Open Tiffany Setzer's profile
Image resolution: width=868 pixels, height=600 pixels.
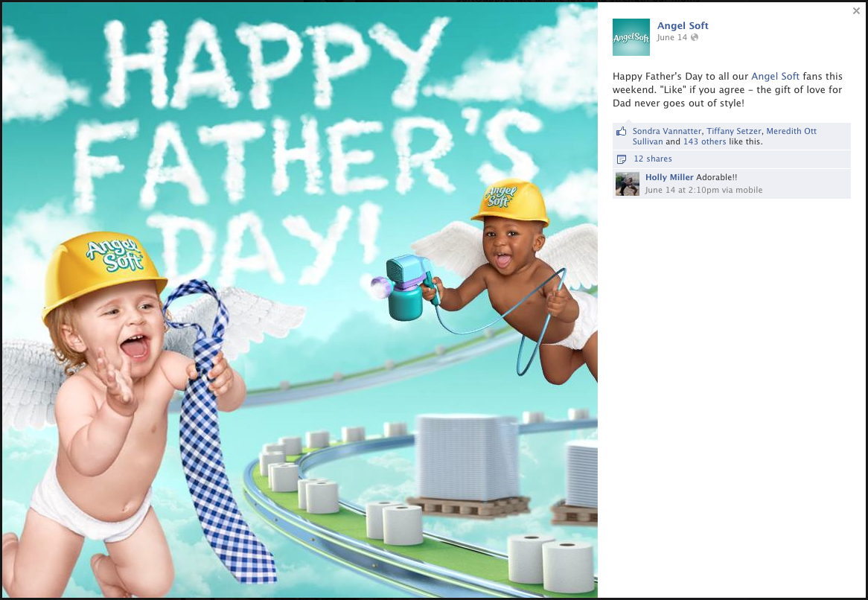coord(733,131)
